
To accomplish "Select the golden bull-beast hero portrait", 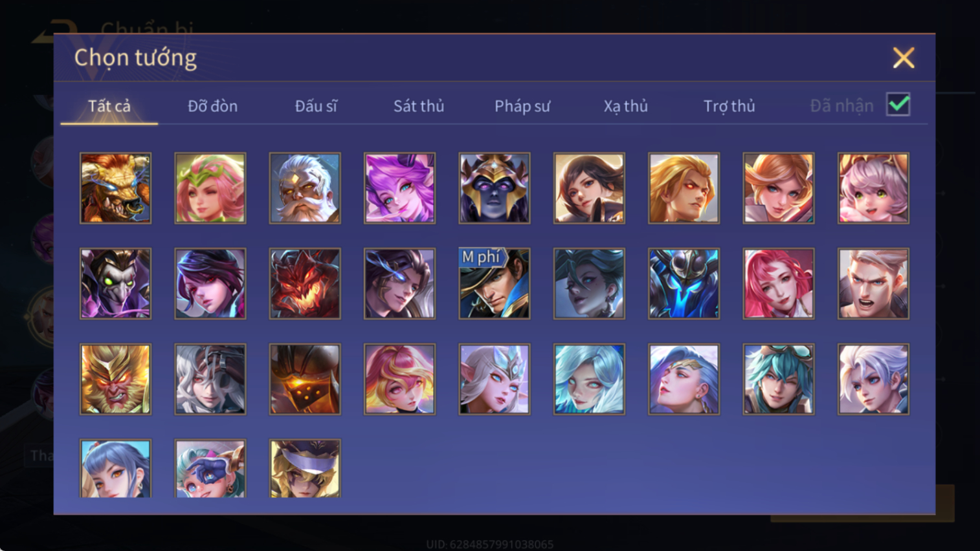I will point(115,188).
